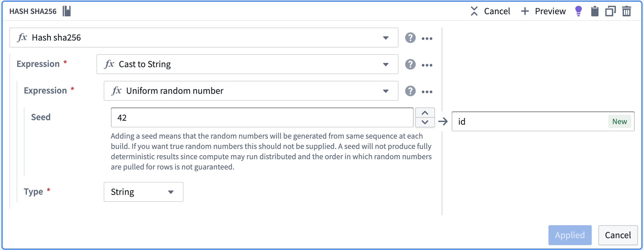Click the Applied button
Image resolution: width=644 pixels, height=250 pixels.
click(x=570, y=235)
